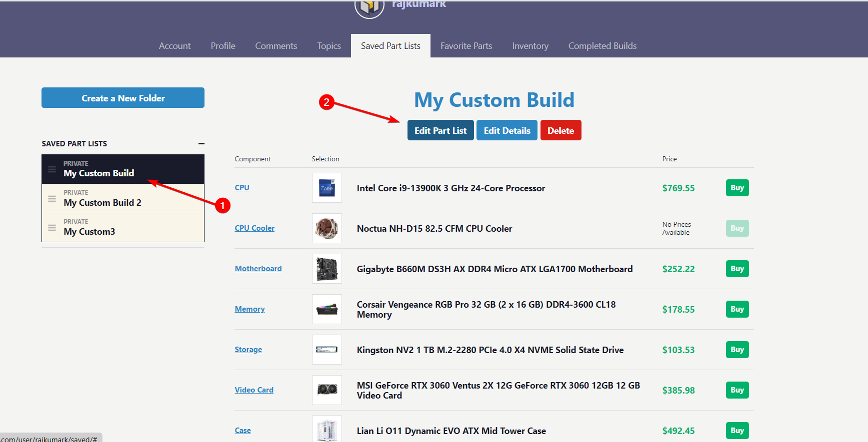
Task: Open My Custom3 list
Action: coord(123,228)
